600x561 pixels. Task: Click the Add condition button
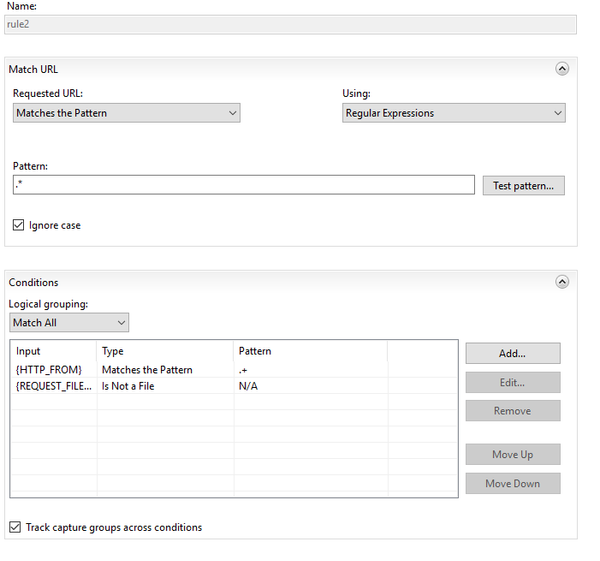click(x=512, y=354)
